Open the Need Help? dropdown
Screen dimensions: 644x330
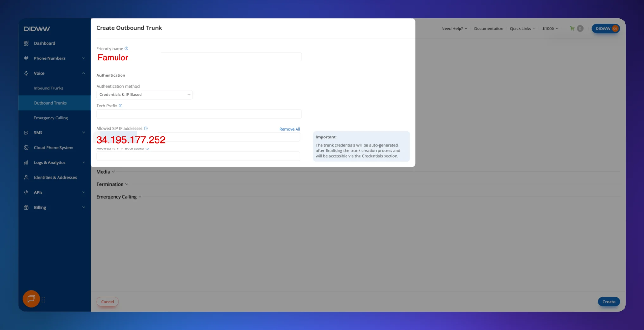coord(454,28)
